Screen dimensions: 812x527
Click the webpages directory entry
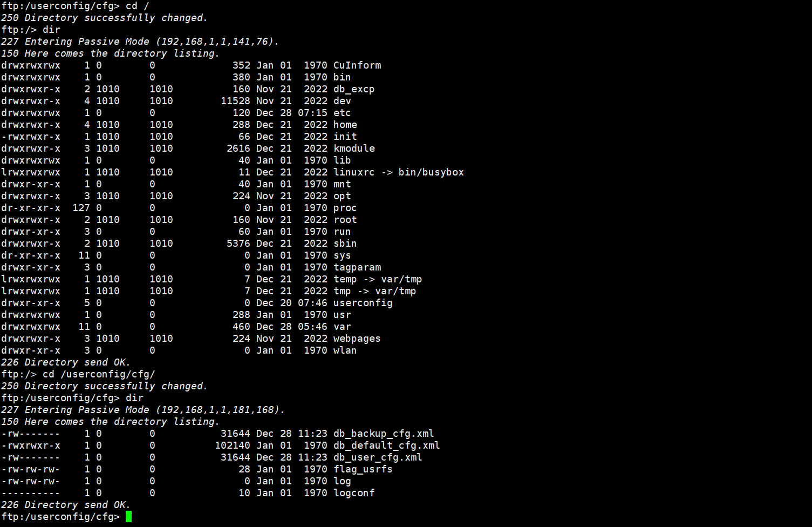coord(357,339)
